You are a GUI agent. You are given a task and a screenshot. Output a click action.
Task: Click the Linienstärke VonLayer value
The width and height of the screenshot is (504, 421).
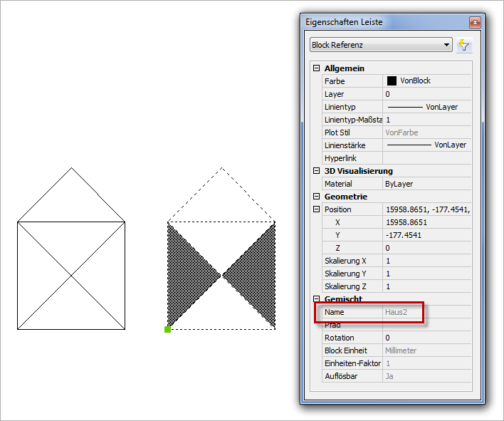point(427,145)
